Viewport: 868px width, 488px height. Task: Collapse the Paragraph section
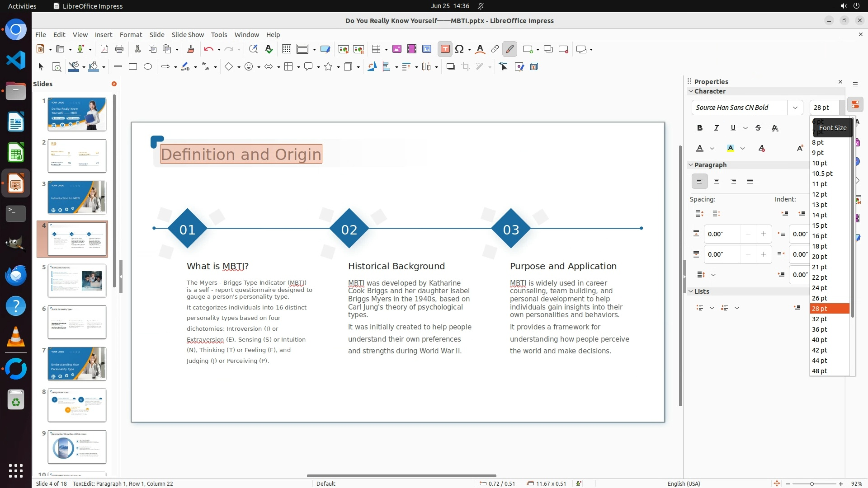[x=691, y=165]
